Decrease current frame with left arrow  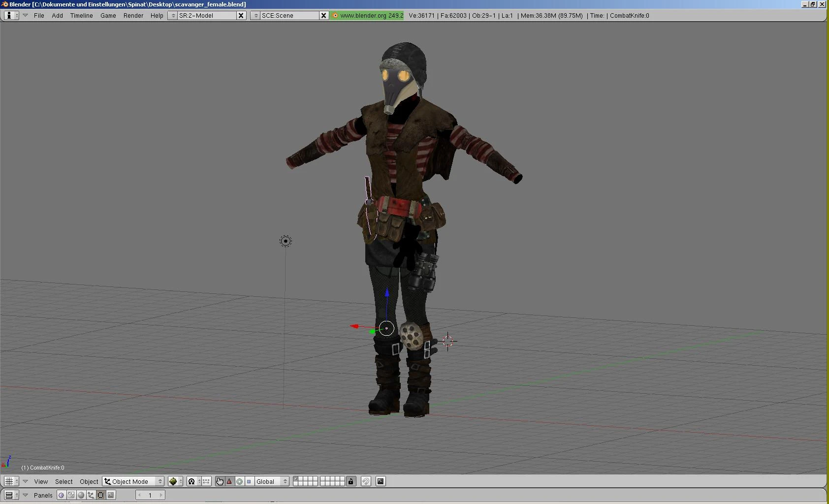point(140,495)
